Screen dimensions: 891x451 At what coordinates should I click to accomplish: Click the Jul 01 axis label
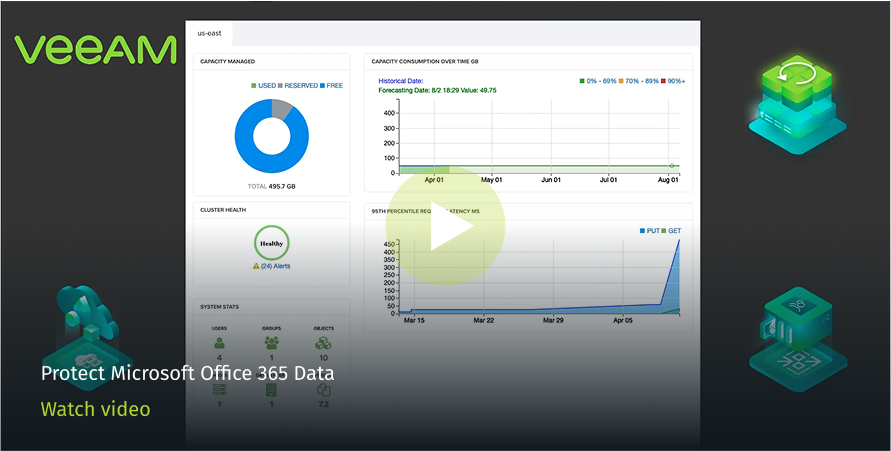[608, 180]
